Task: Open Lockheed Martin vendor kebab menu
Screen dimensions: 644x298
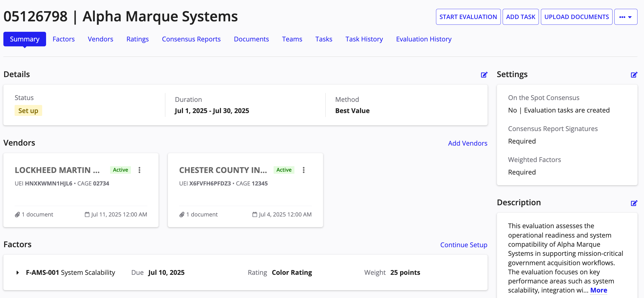Action: (140, 170)
